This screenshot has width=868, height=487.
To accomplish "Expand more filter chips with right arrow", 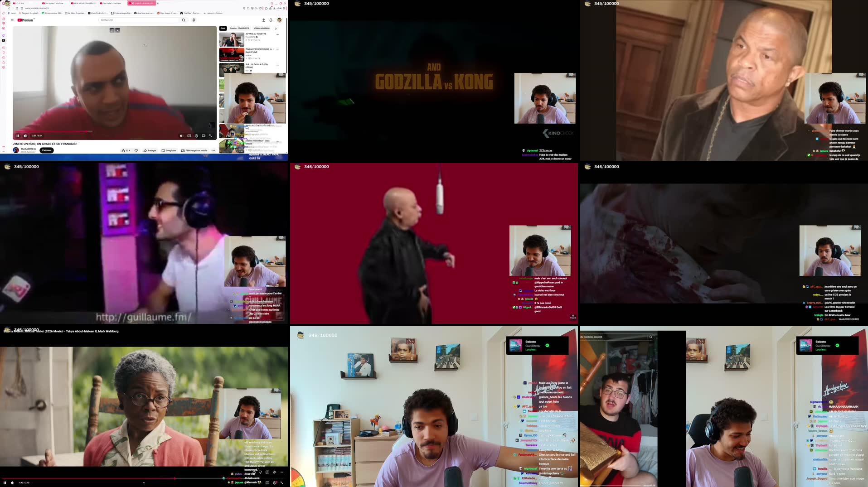I will point(276,29).
